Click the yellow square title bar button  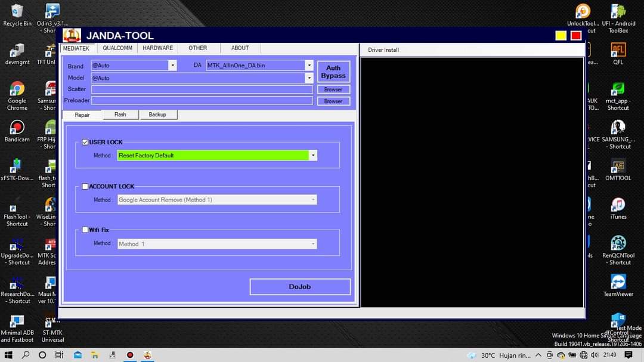(x=561, y=36)
